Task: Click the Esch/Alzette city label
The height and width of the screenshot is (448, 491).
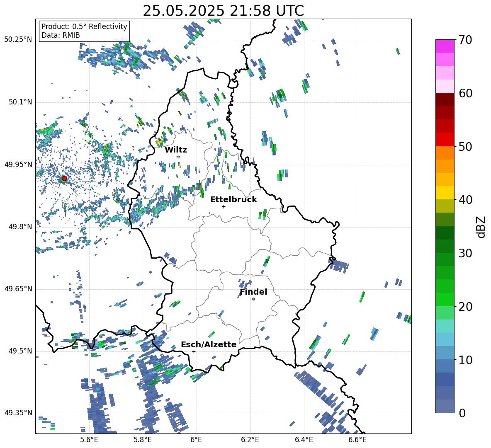Action: click(209, 345)
